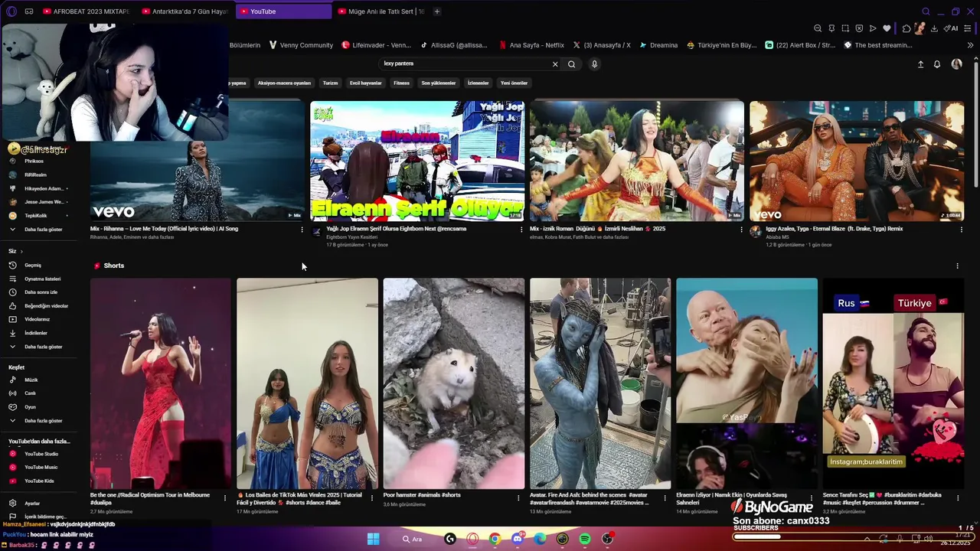Open the Poor hamster short
Screen dimensions: 980x551
(x=454, y=383)
